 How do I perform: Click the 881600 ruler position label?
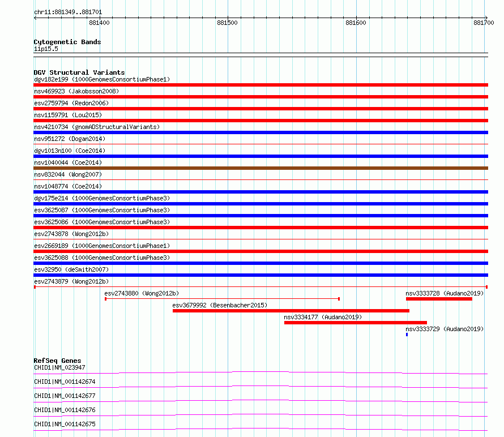[356, 23]
